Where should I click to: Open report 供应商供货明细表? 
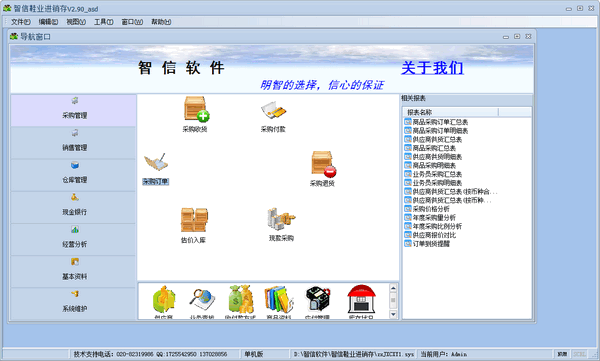433,157
